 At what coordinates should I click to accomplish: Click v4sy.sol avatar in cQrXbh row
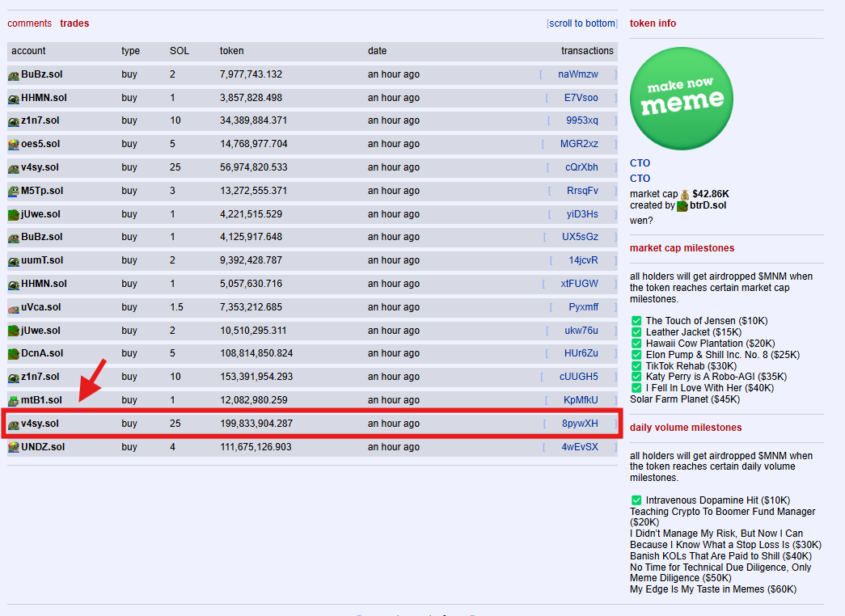click(x=14, y=168)
